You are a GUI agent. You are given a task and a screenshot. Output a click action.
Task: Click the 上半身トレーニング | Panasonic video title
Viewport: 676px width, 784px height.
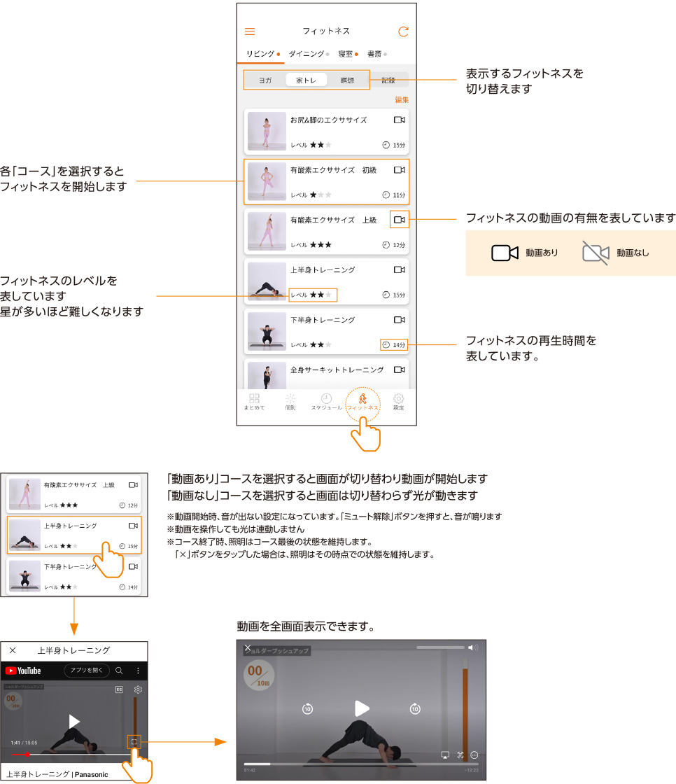(x=57, y=774)
